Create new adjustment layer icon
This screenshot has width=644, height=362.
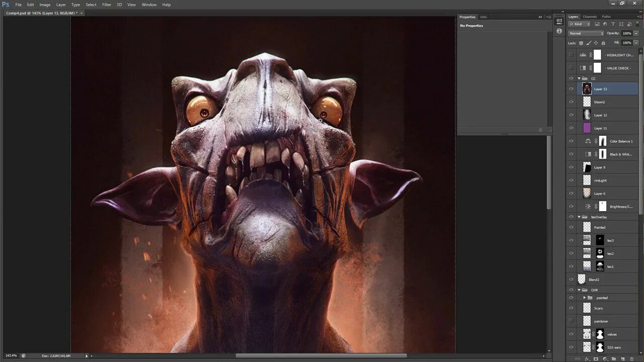click(605, 359)
